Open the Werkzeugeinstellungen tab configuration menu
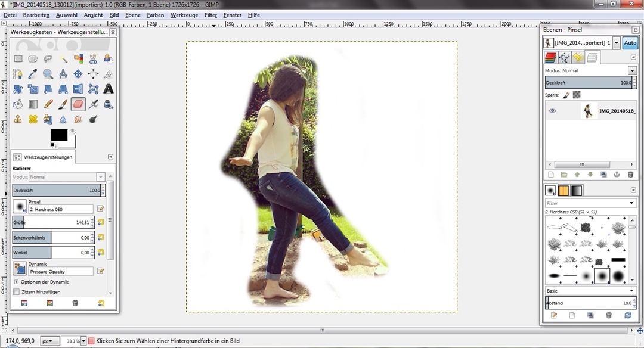The image size is (644, 348). click(110, 157)
